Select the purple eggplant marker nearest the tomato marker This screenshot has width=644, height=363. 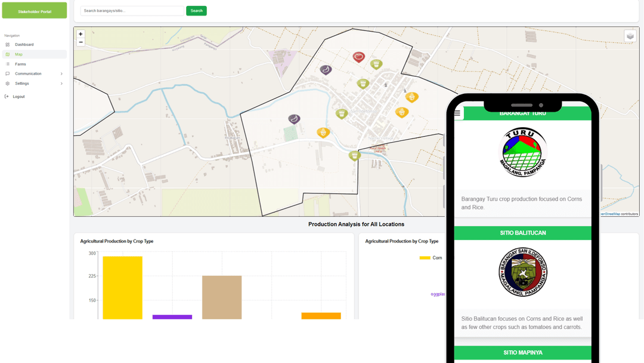pos(326,70)
